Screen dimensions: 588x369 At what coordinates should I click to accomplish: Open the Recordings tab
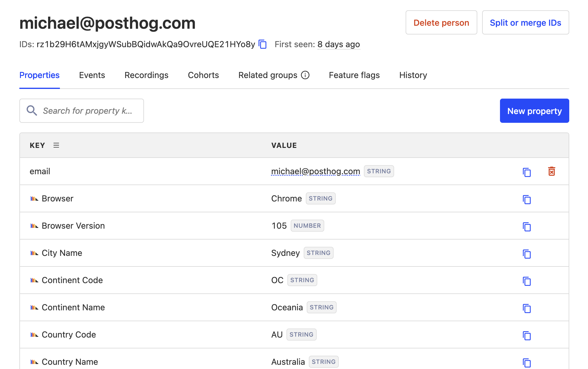(x=146, y=75)
